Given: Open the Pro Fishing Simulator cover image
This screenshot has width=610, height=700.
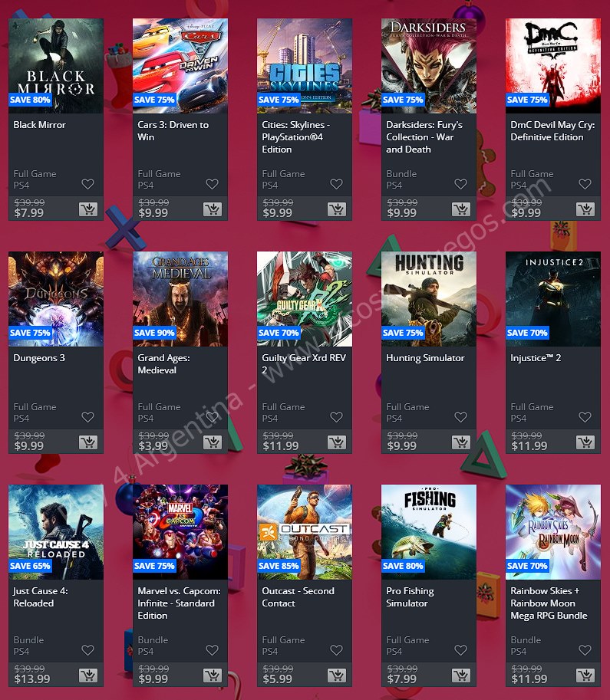Looking at the screenshot, I should [429, 531].
